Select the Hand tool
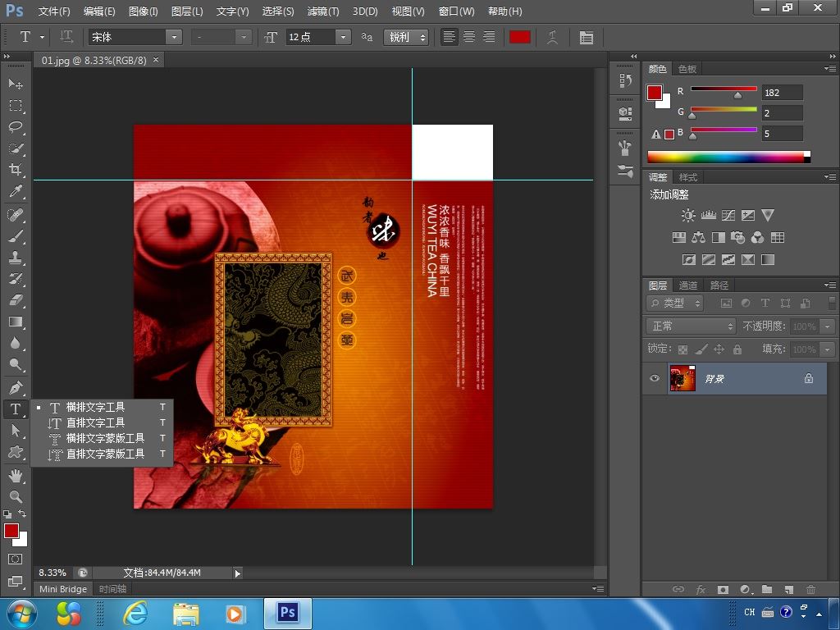The width and height of the screenshot is (840, 630). pos(16,475)
